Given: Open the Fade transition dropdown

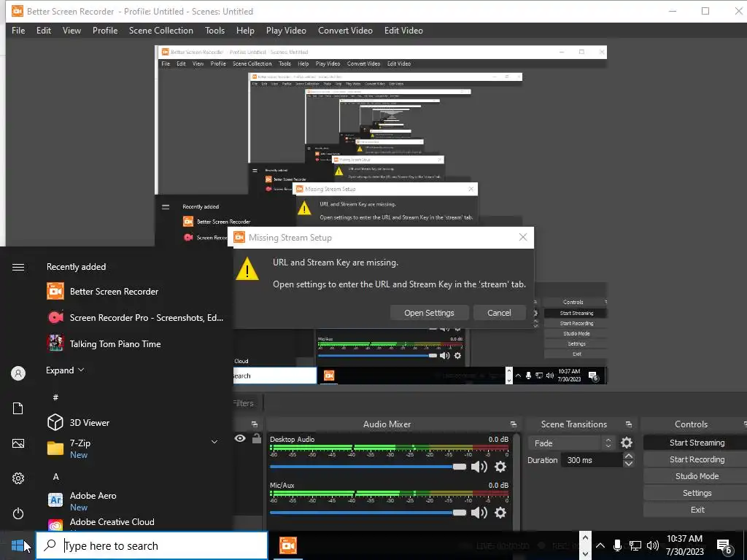Looking at the screenshot, I should coord(570,443).
